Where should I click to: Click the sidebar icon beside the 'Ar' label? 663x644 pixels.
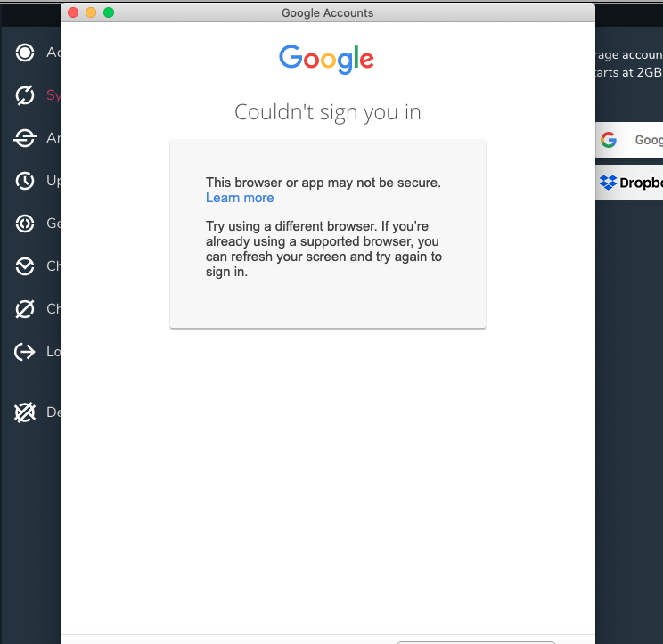(x=25, y=138)
